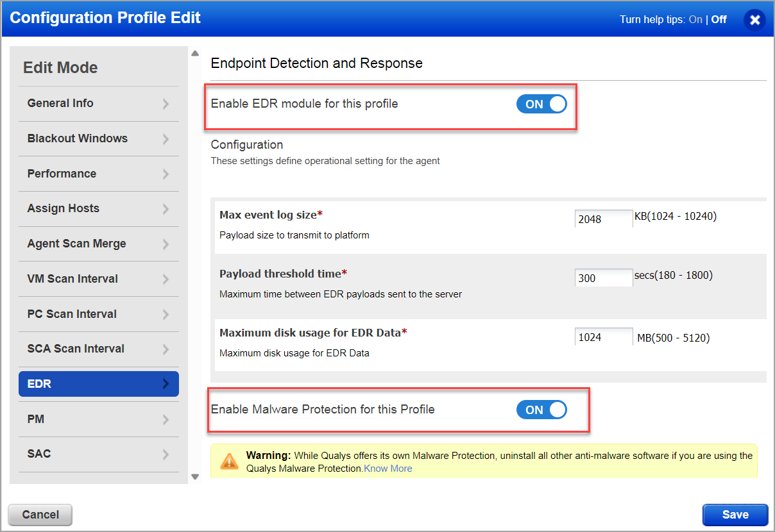The image size is (775, 532).
Task: Click the sidebar scroll down arrow
Action: coord(195,476)
